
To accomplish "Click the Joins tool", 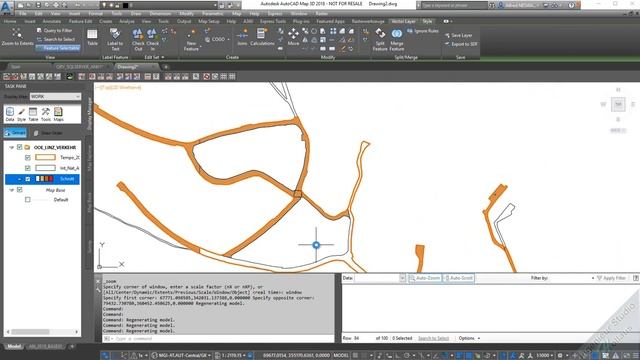I will coord(242,37).
